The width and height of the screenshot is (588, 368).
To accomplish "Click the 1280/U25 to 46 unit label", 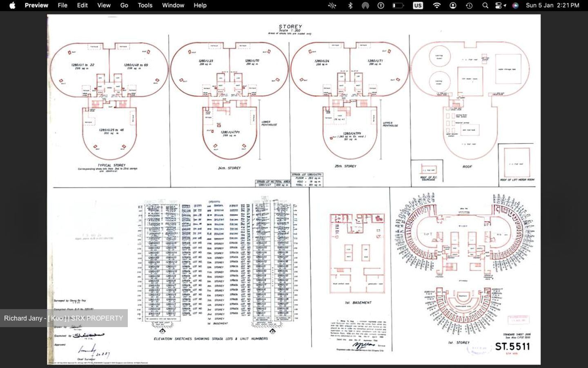I will [x=111, y=130].
